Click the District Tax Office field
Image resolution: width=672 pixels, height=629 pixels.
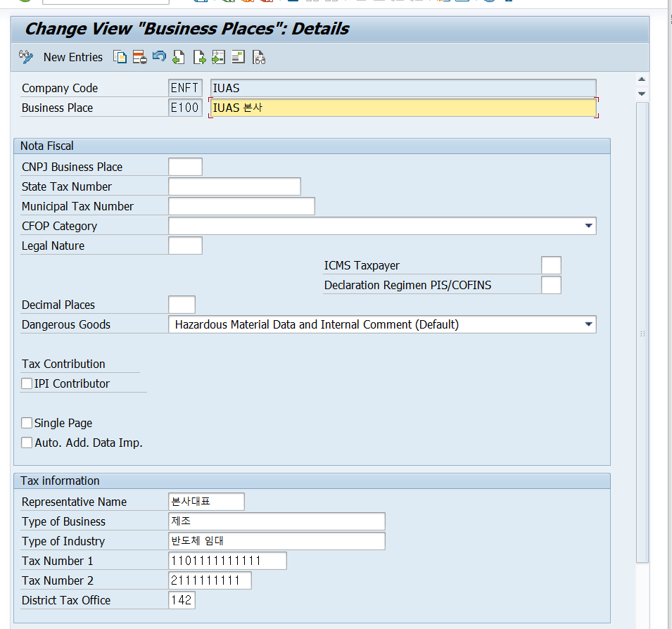(182, 600)
